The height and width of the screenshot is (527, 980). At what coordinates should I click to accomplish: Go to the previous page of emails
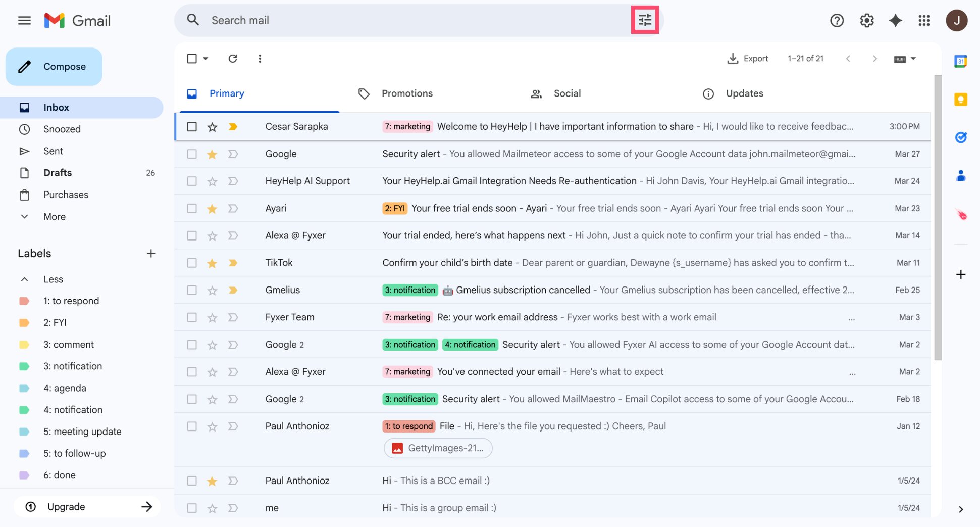coord(848,59)
